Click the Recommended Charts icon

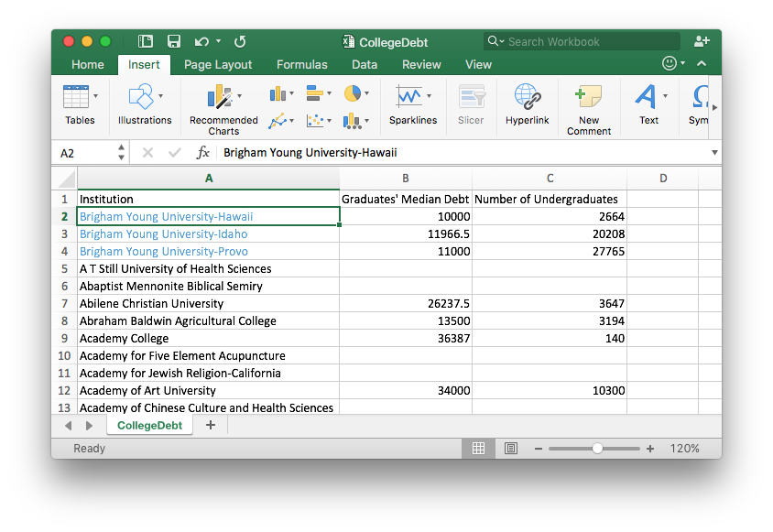(220, 96)
